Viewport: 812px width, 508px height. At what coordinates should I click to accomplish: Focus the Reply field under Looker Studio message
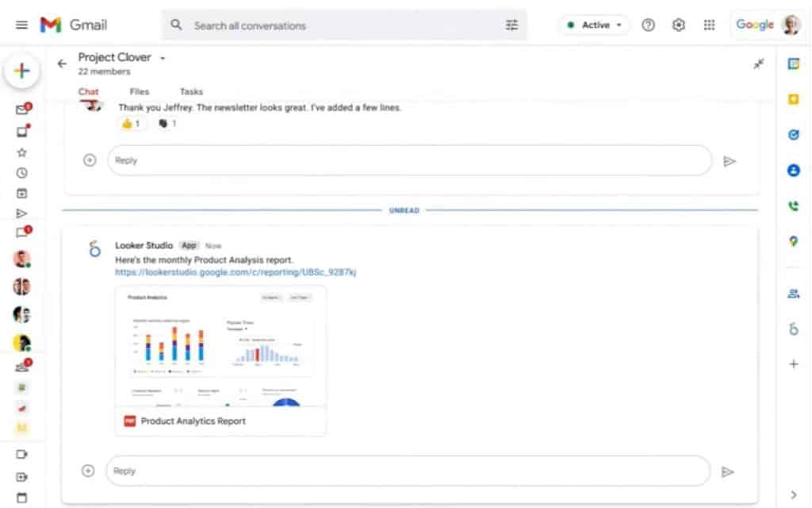(408, 471)
